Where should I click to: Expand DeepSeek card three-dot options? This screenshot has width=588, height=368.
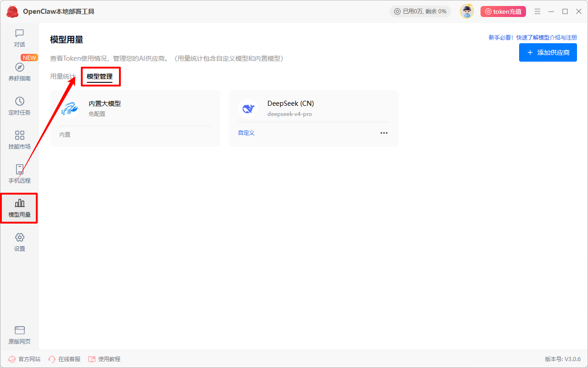[x=384, y=133]
